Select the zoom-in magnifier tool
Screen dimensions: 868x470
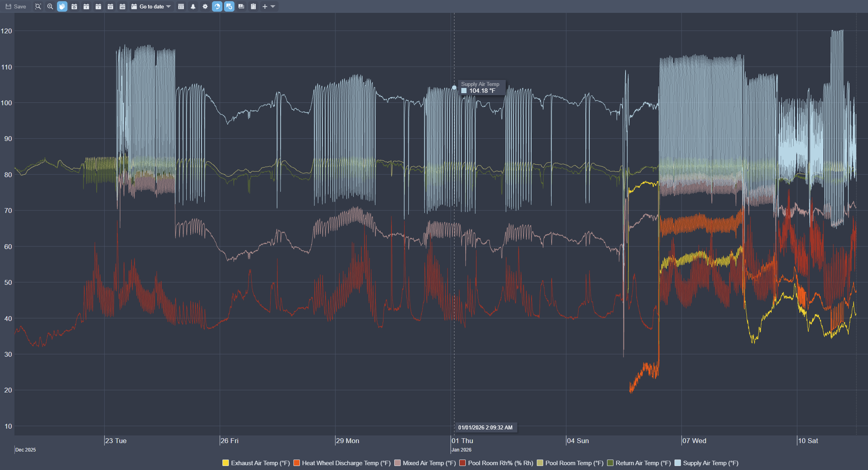50,6
